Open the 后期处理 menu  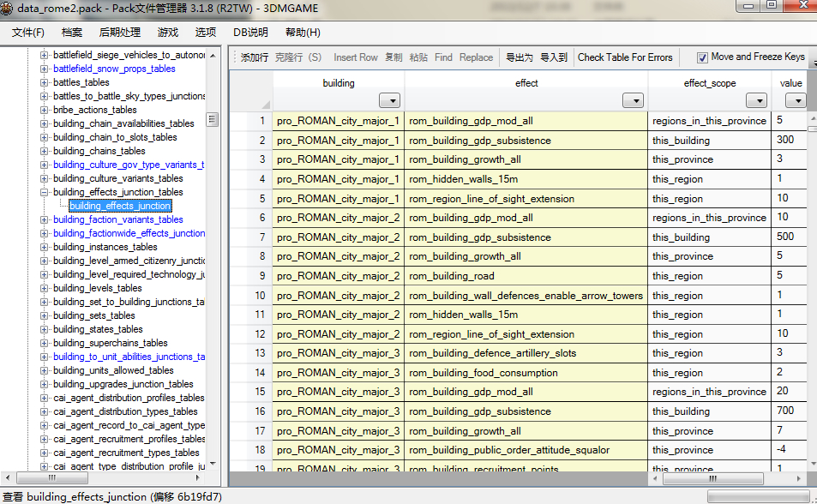click(119, 33)
